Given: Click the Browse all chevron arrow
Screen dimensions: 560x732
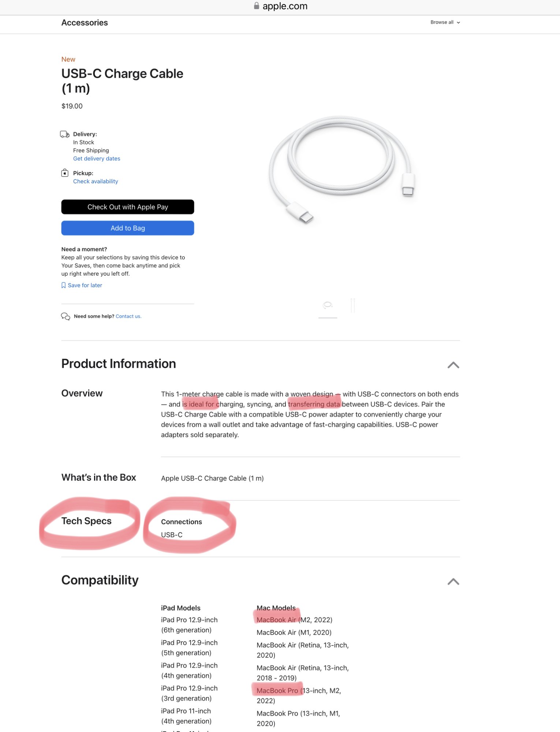Looking at the screenshot, I should pos(458,23).
